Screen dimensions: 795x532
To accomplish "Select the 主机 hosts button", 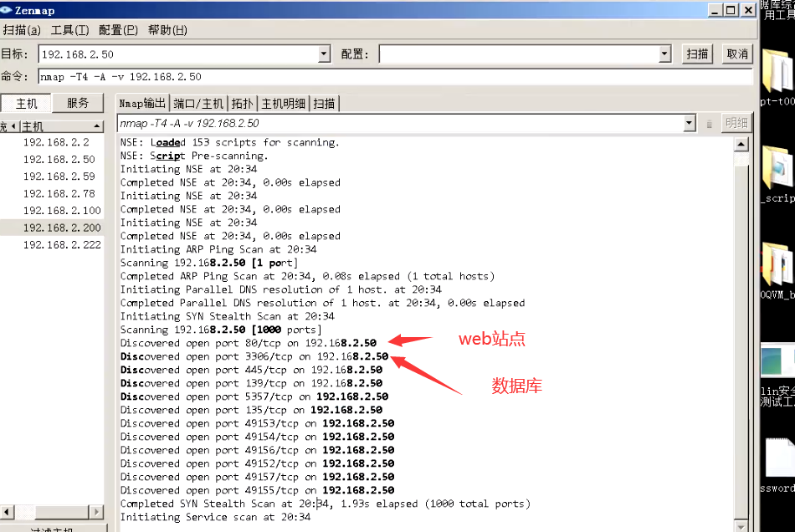I will (x=27, y=104).
